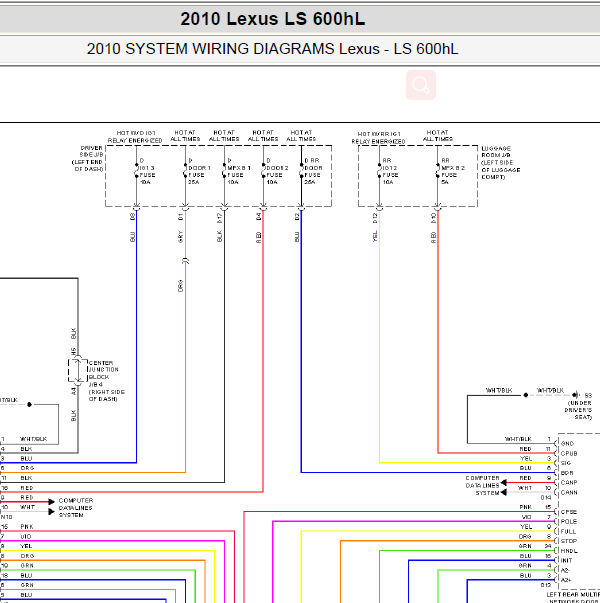Click the "HOT W/ RR IG1 RELAY ENERGIZED" label
Screen dimensions: 600x603
pos(378,138)
